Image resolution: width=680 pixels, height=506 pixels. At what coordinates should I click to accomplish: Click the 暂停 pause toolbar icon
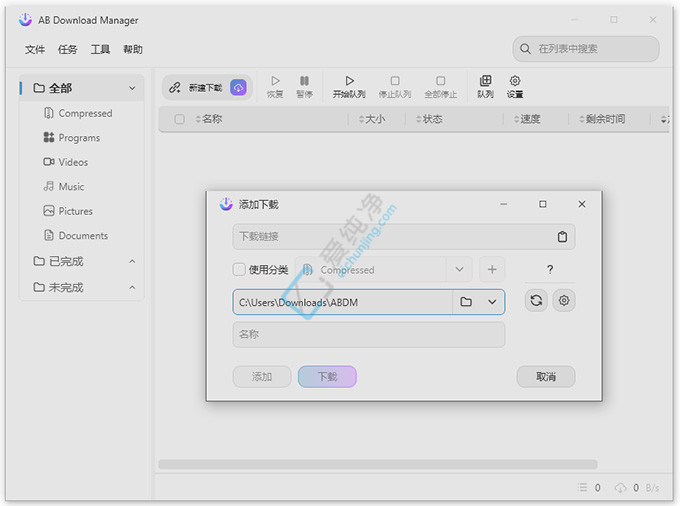(304, 87)
